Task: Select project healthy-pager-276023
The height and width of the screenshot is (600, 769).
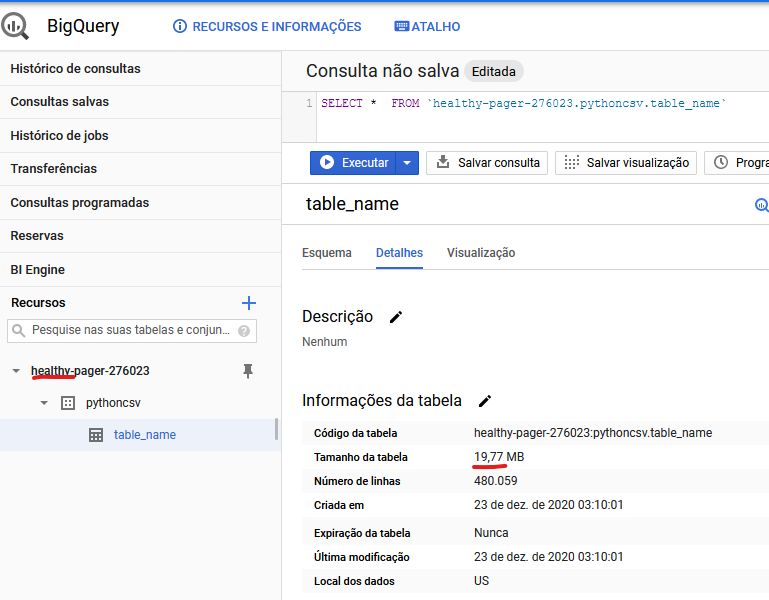Action: [x=90, y=371]
